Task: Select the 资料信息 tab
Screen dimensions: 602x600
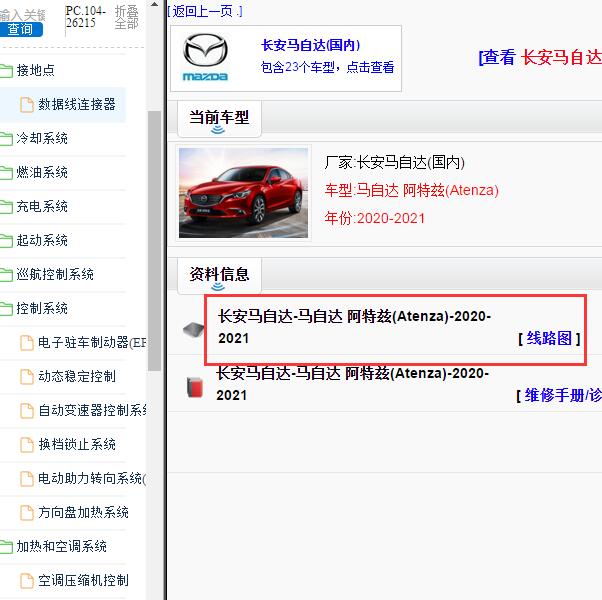Action: 219,276
